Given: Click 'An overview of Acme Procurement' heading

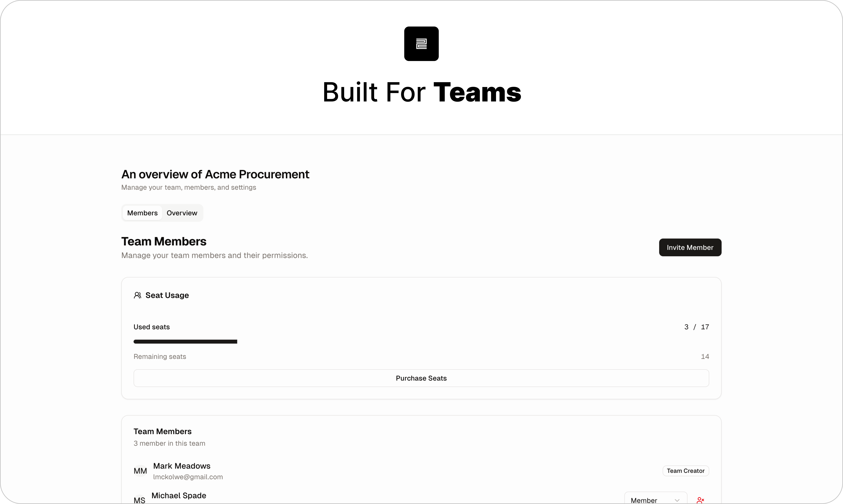Looking at the screenshot, I should pyautogui.click(x=215, y=174).
